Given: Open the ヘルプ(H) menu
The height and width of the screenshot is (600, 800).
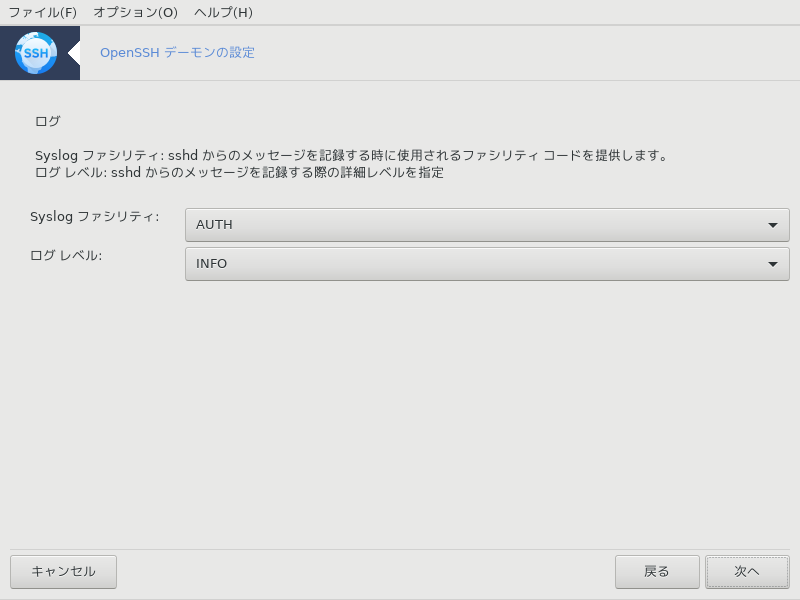Looking at the screenshot, I should pos(223,12).
